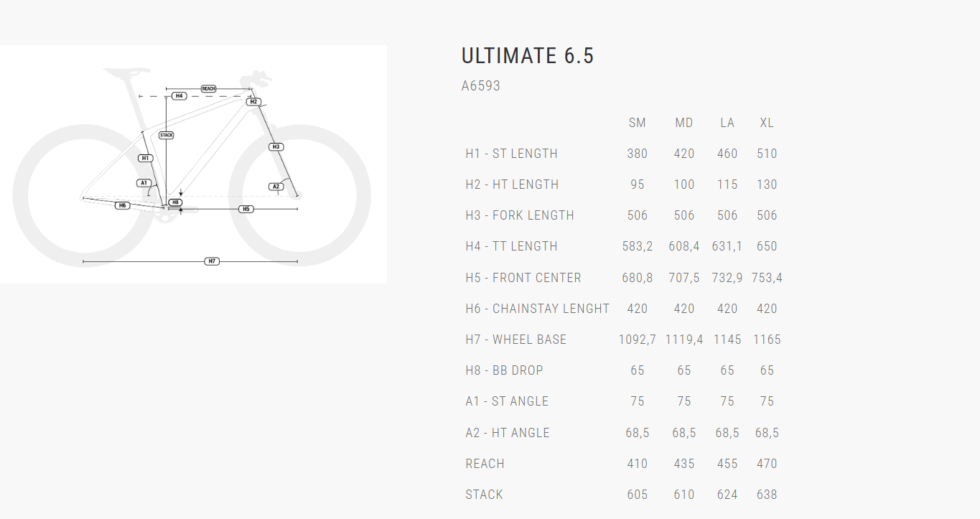The width and height of the screenshot is (980, 519).
Task: Click the H7 - WHEEL BASE row label
Action: pyautogui.click(x=515, y=340)
